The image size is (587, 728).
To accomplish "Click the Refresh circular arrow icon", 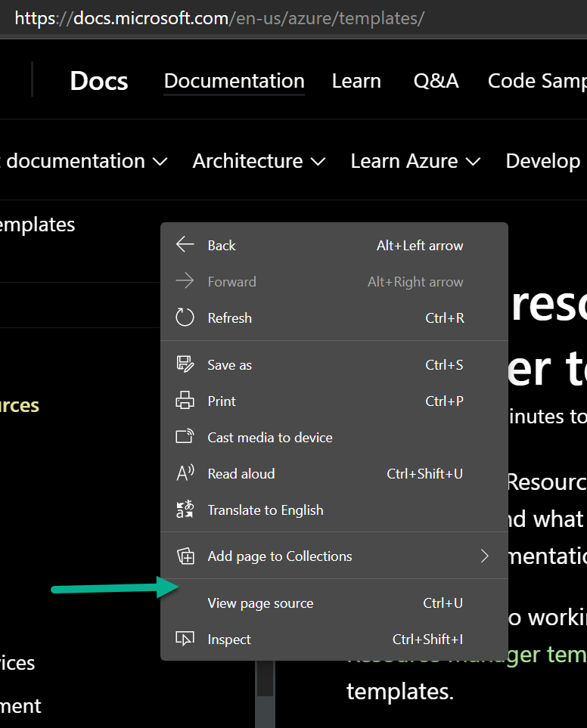I will click(x=185, y=318).
